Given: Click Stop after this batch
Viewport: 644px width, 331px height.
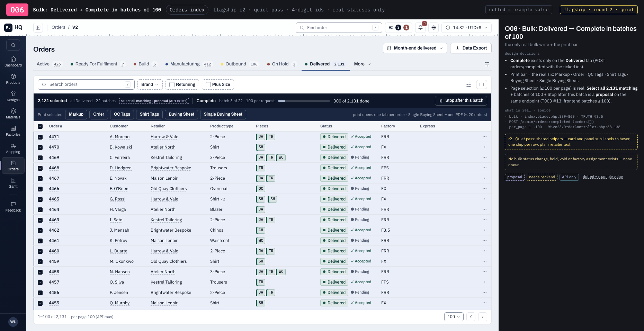Looking at the screenshot, I should click(x=461, y=101).
